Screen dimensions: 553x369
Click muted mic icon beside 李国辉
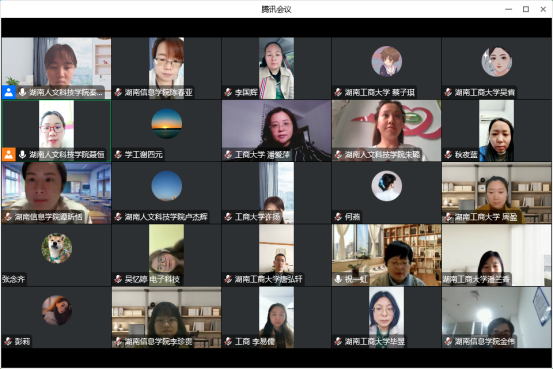click(228, 92)
